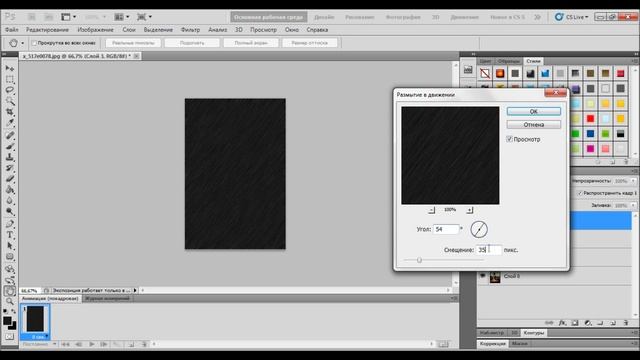Screen dimensions: 640x360
Task: Toggle Распространить кадр 1 checkbox
Action: point(580,193)
